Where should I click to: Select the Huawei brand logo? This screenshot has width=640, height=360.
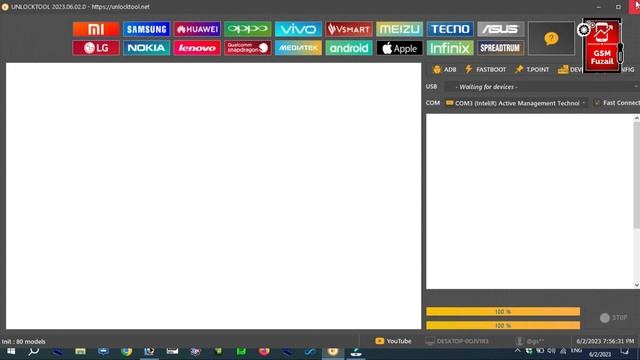click(197, 29)
